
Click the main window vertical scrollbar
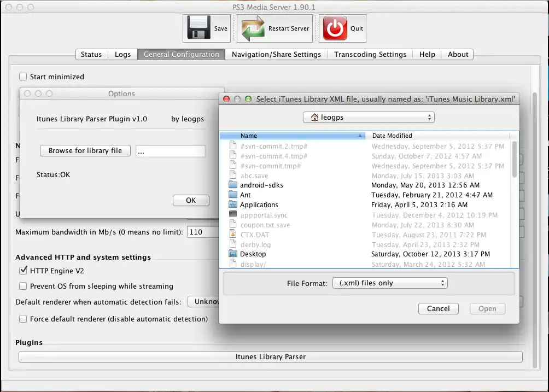click(x=535, y=230)
